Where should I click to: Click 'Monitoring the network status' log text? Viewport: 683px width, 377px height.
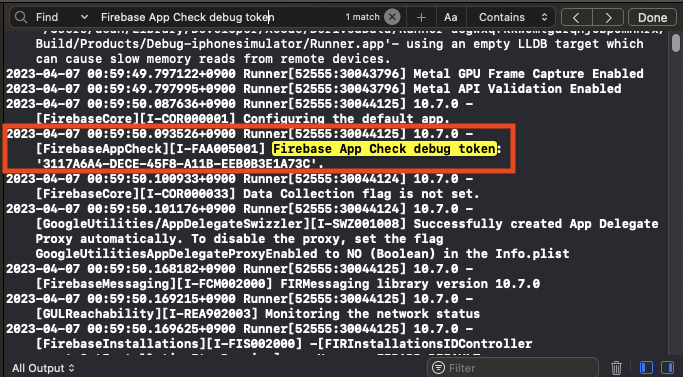(372, 314)
